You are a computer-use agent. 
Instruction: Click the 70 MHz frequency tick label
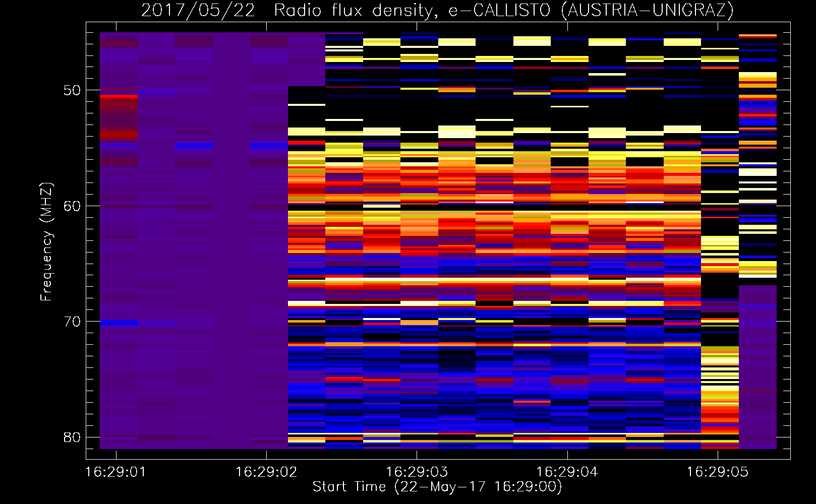pyautogui.click(x=72, y=322)
